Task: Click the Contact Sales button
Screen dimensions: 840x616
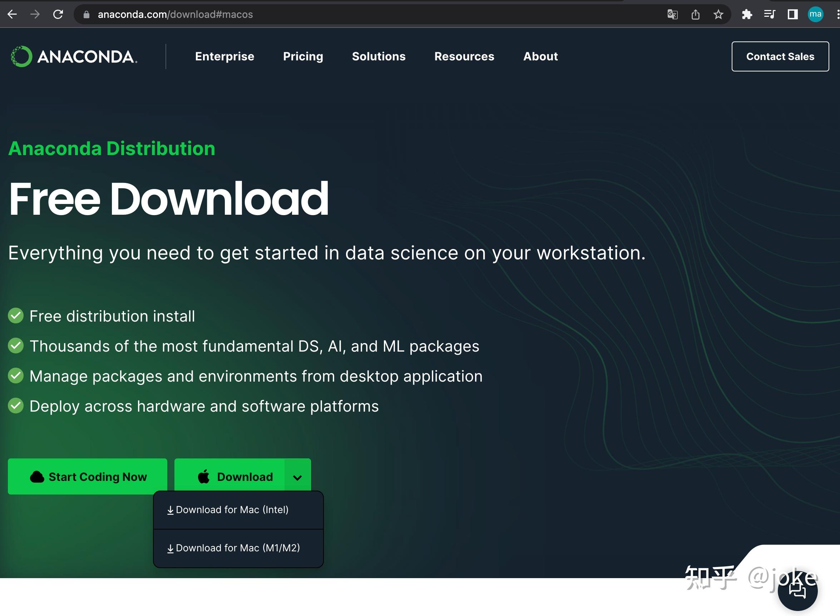Action: pos(780,56)
